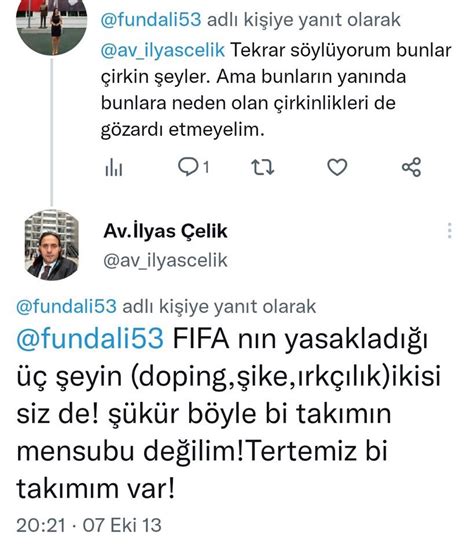474x546 pixels.
Task: Click the @av_ilyascelik mention in first tweet
Action: click(x=163, y=50)
